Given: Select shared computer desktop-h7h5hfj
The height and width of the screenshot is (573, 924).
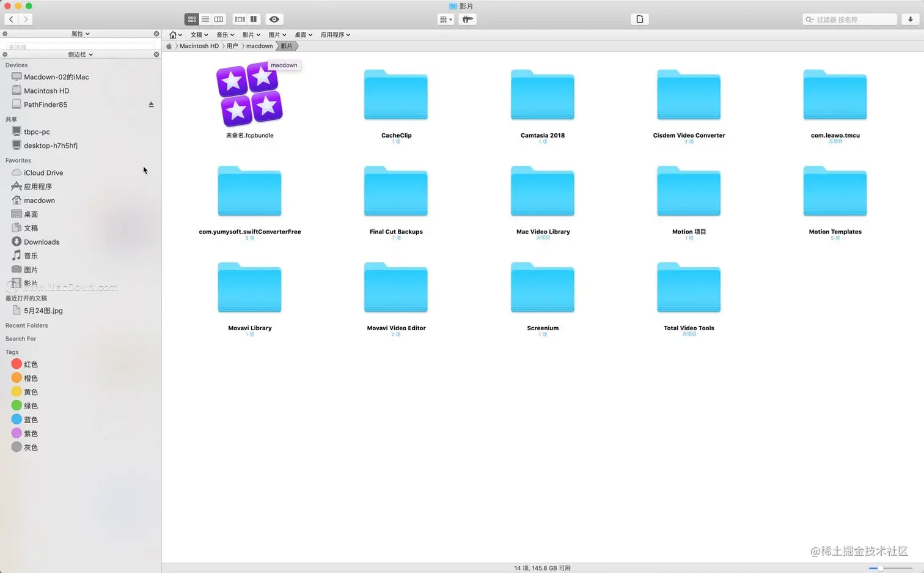Looking at the screenshot, I should click(x=51, y=146).
